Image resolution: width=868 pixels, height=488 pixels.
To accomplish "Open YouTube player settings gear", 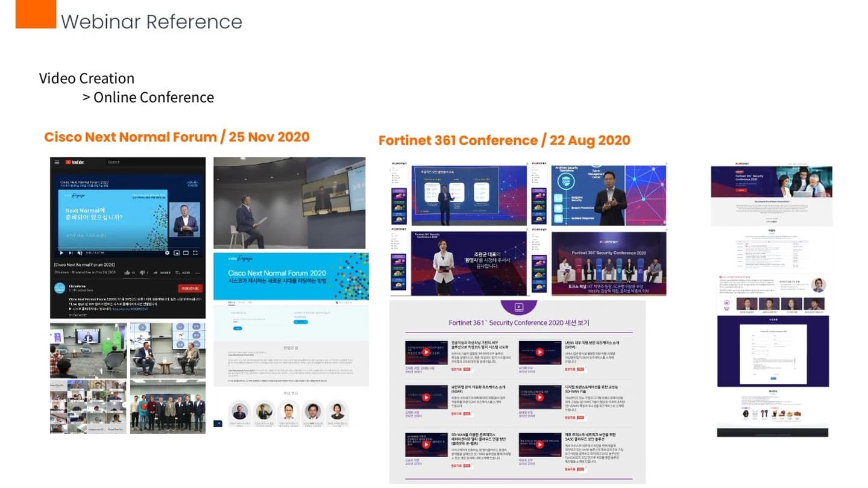I will point(167,253).
